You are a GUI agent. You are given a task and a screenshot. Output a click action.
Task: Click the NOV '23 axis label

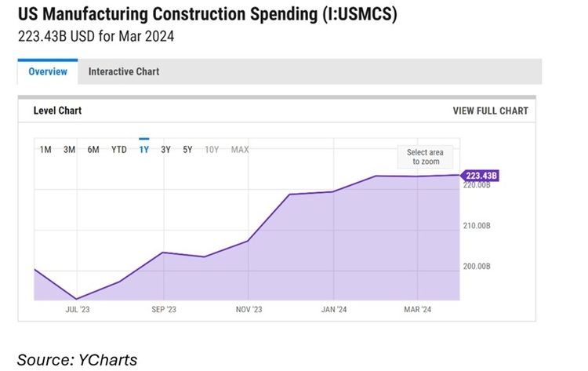pyautogui.click(x=248, y=309)
